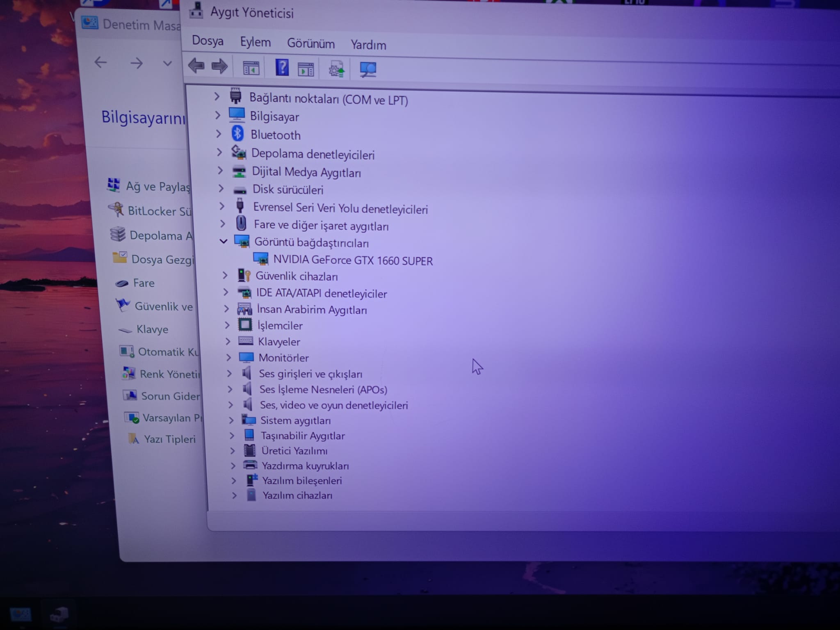Select Sistem aygıtları tree item
840x630 pixels.
pos(295,420)
